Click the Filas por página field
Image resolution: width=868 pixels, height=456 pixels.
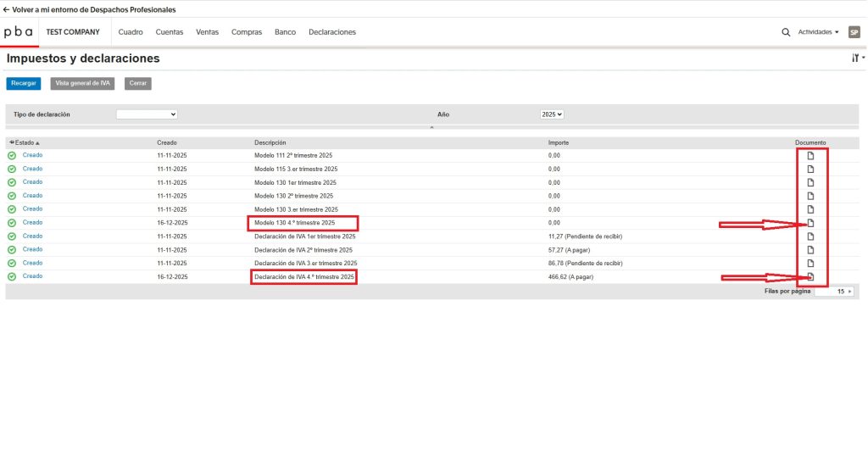[x=834, y=291]
